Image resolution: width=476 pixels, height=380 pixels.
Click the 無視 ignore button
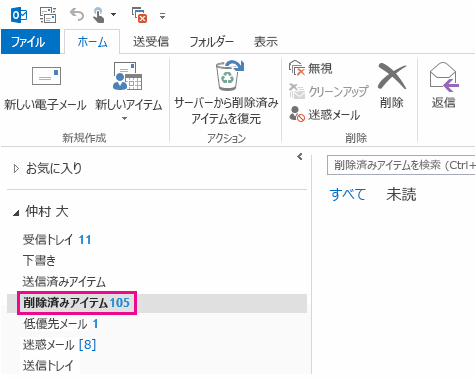[x=311, y=68]
